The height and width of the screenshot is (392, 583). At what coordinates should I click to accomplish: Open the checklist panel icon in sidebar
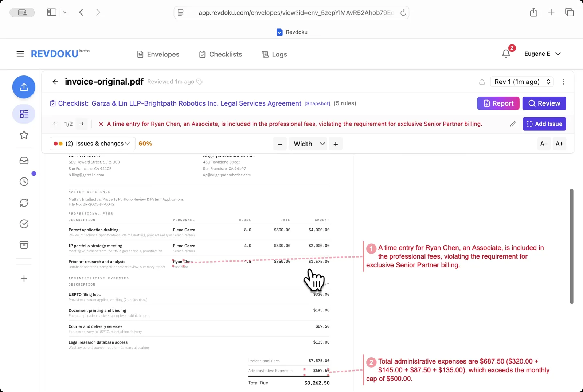[24, 114]
